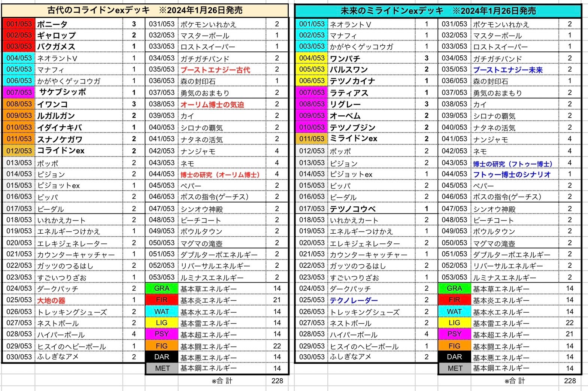Click the yellow LIG cell in ミライドン deck
Viewport: 588px width, 391px height.
pos(454,323)
